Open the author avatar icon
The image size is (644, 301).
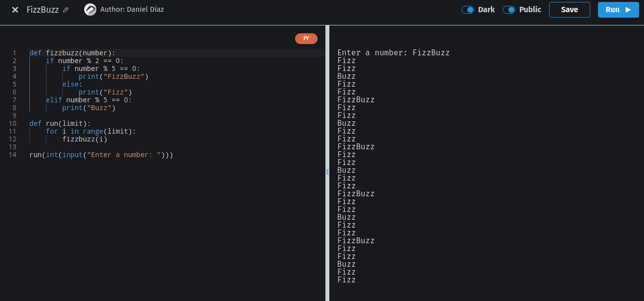tap(90, 10)
